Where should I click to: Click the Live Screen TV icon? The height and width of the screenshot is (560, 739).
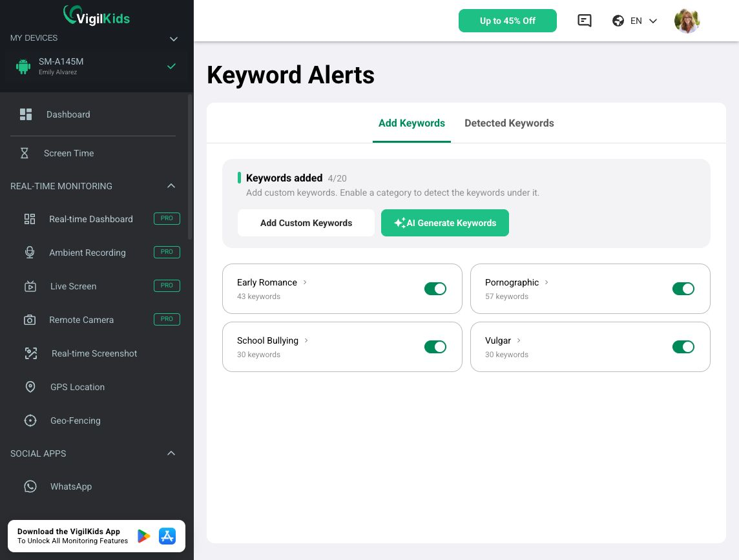click(30, 286)
